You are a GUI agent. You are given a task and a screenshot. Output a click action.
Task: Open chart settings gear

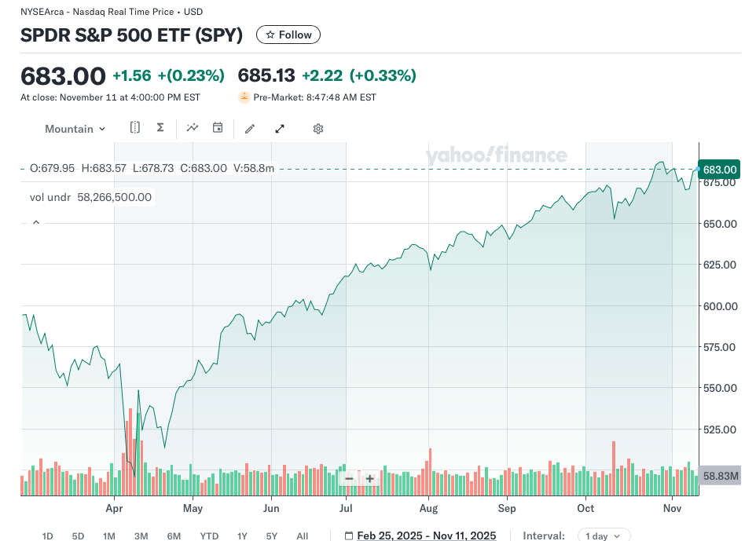point(318,129)
